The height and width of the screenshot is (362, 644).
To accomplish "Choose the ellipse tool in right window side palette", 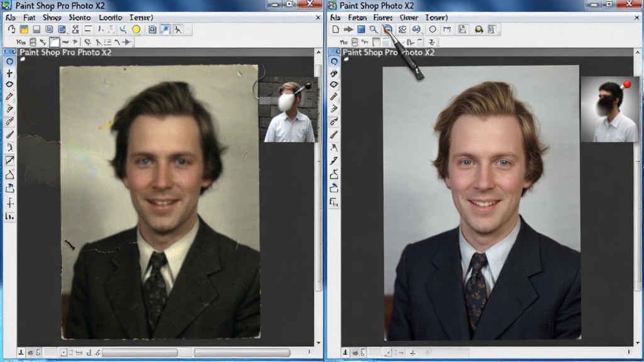I will pyautogui.click(x=334, y=85).
